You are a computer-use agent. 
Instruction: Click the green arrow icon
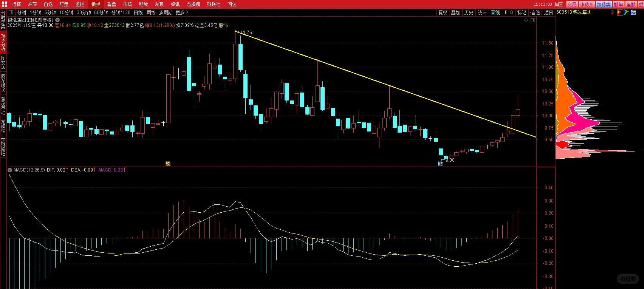[626, 12]
